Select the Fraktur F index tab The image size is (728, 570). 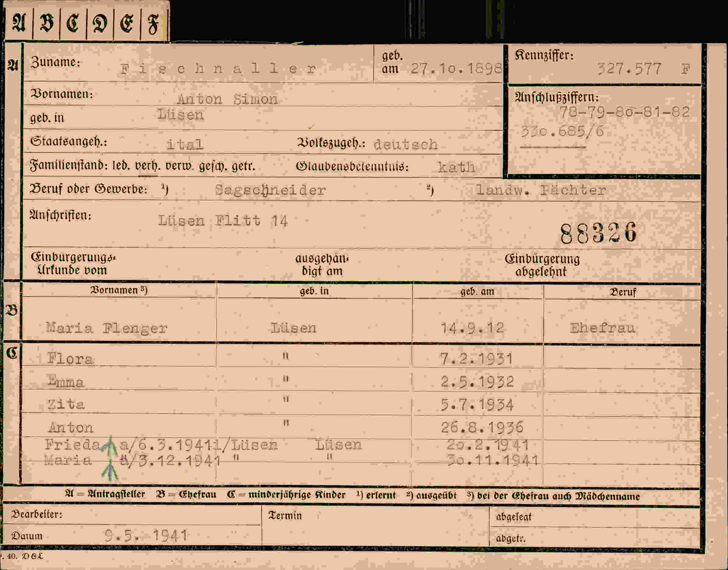tap(154, 24)
